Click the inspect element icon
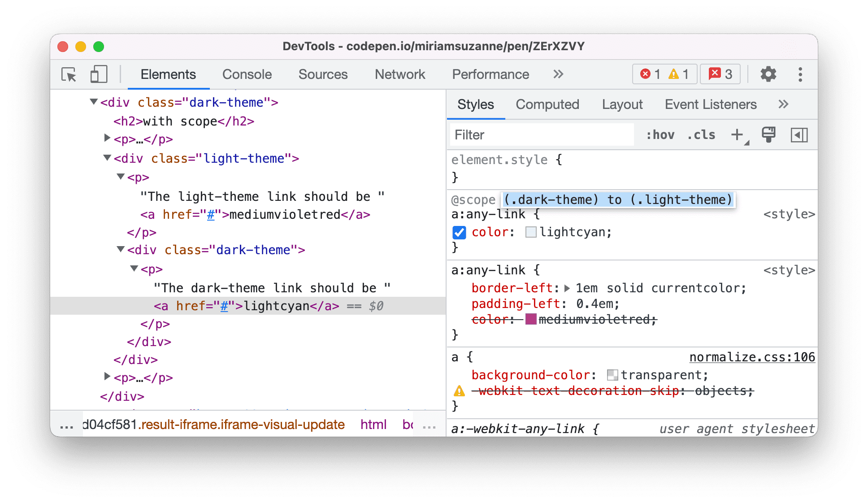The image size is (868, 503). tap(68, 74)
